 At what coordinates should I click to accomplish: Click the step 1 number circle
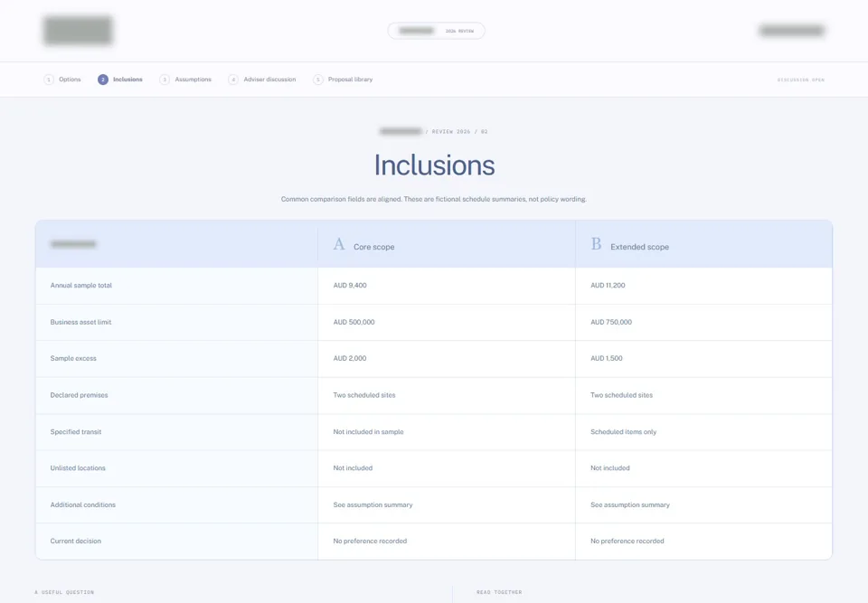[x=49, y=80]
